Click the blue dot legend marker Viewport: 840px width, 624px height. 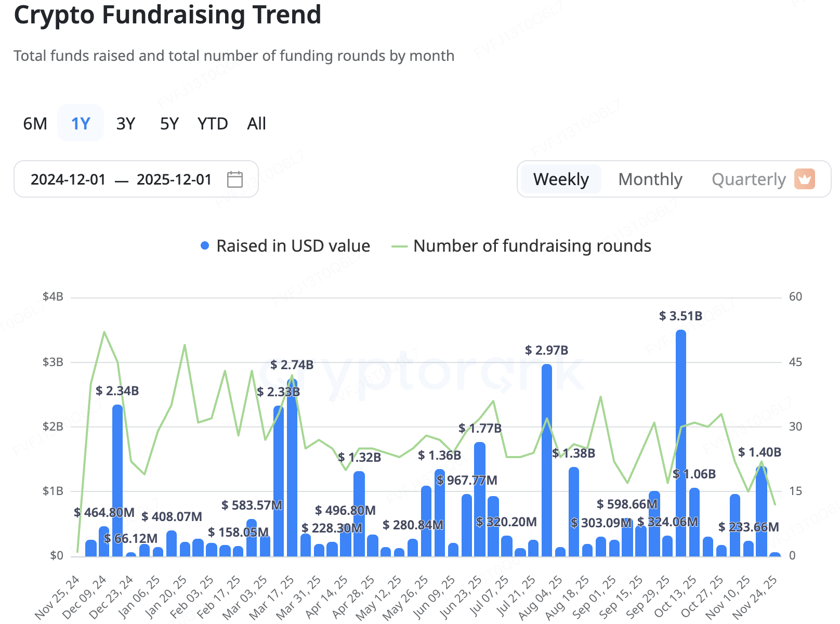tap(205, 246)
